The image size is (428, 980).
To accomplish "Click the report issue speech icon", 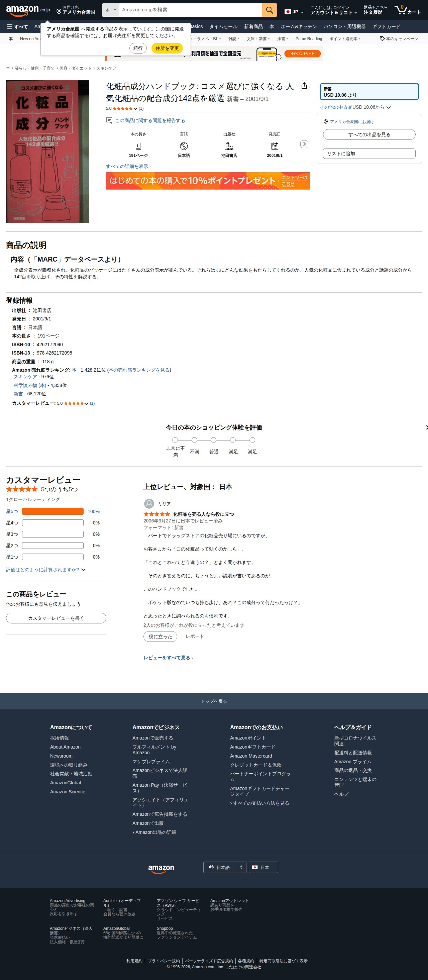I will [109, 121].
